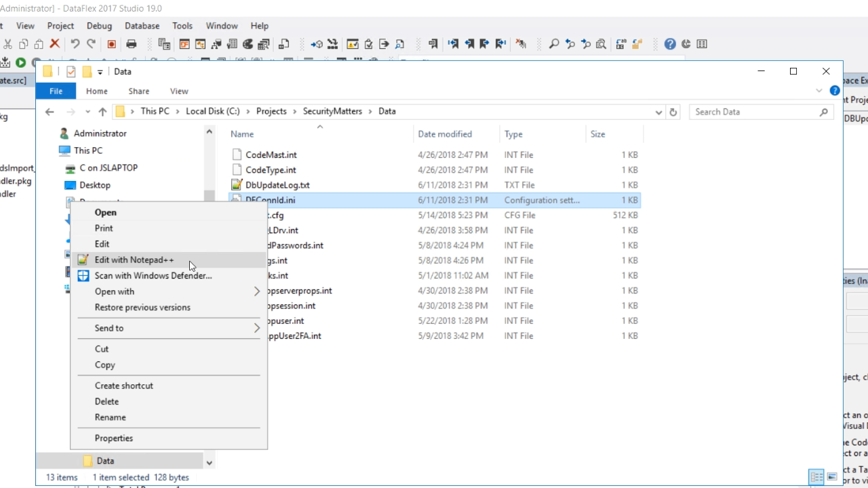Open address bar history dropdown
Viewport: 868px width, 488px height.
click(658, 112)
